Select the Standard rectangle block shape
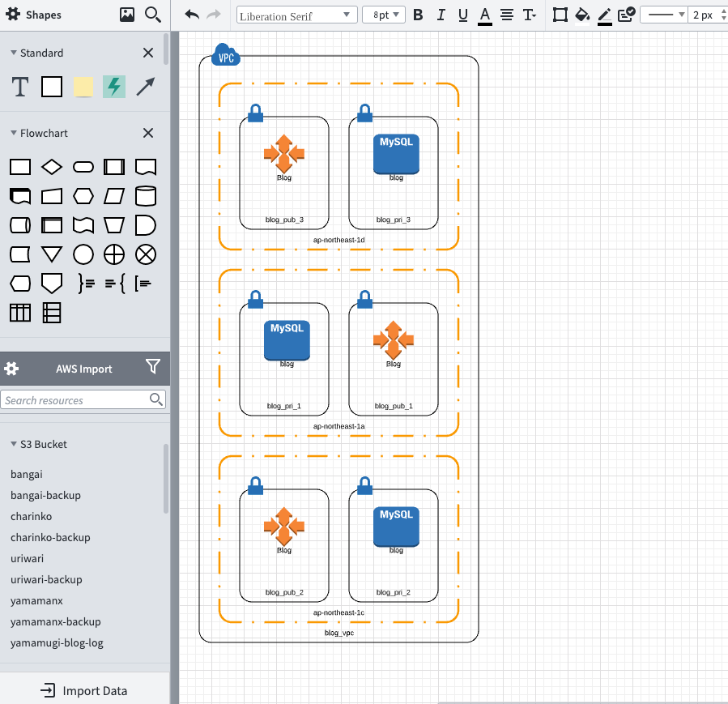The width and height of the screenshot is (728, 704). (x=52, y=87)
